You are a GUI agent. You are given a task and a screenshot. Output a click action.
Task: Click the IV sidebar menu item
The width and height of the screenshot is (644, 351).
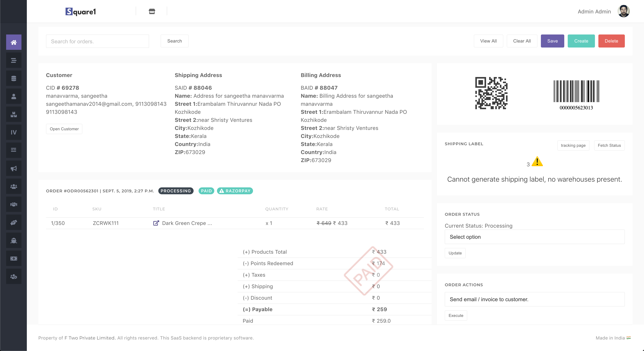(x=14, y=132)
